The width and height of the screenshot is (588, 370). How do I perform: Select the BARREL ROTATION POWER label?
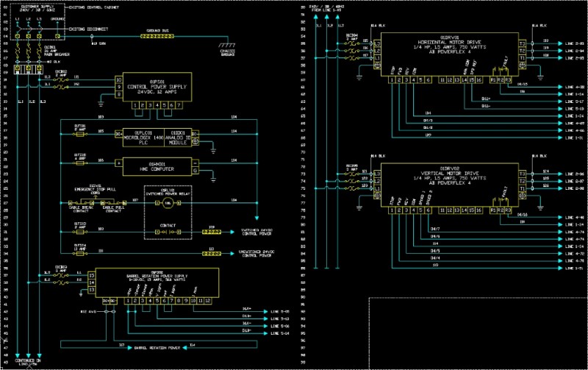click(x=157, y=348)
